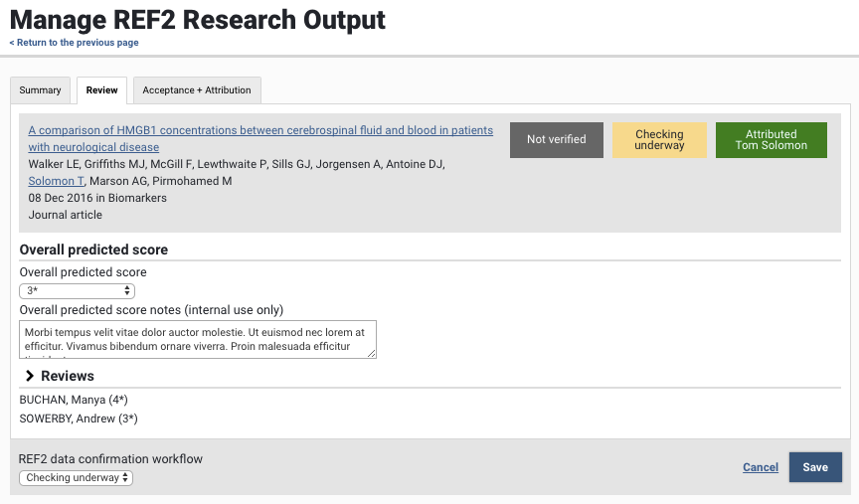Screen dimensions: 859x504
Task: Click the Save button
Action: [x=814, y=467]
